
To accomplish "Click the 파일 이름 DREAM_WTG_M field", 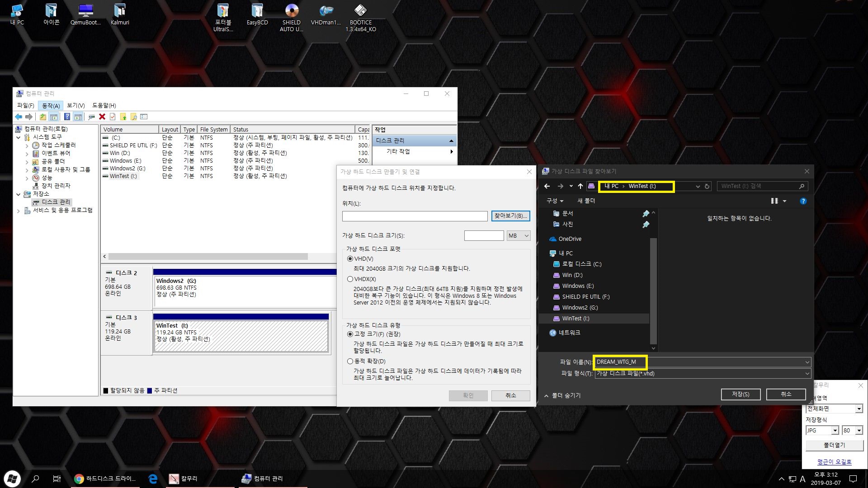I will tap(703, 362).
